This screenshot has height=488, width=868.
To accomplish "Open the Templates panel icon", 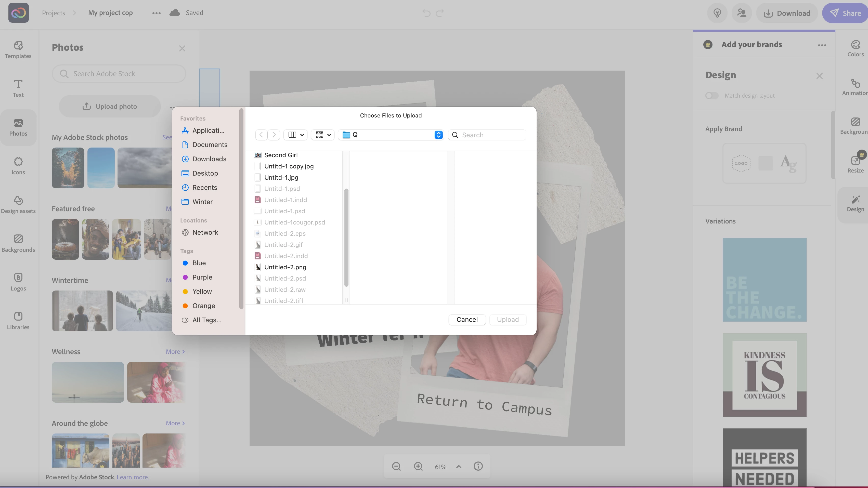I will coord(18,49).
